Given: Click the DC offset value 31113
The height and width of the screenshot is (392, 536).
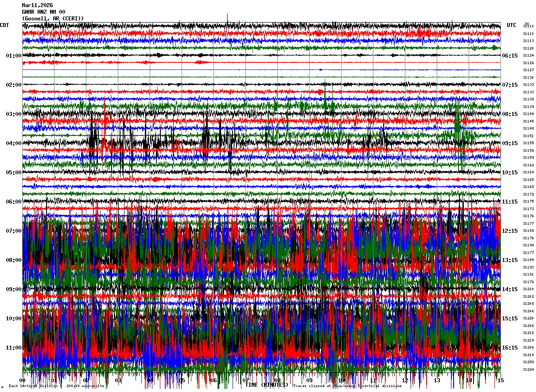Looking at the screenshot, I should [x=528, y=41].
